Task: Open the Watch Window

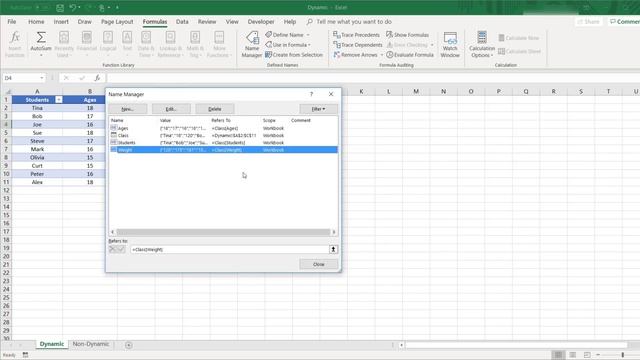Action: [x=450, y=44]
